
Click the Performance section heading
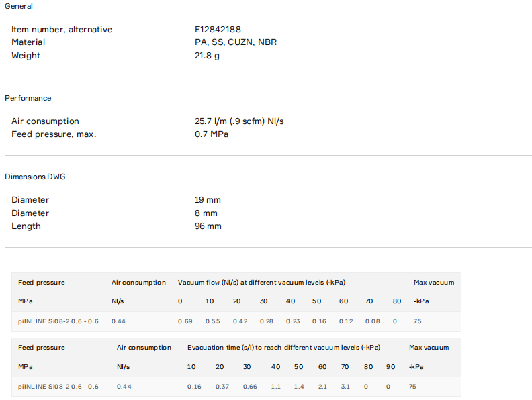coord(28,98)
